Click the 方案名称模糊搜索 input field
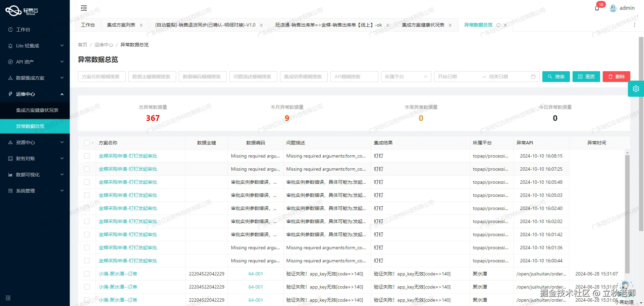This screenshot has width=644, height=306. (101, 76)
